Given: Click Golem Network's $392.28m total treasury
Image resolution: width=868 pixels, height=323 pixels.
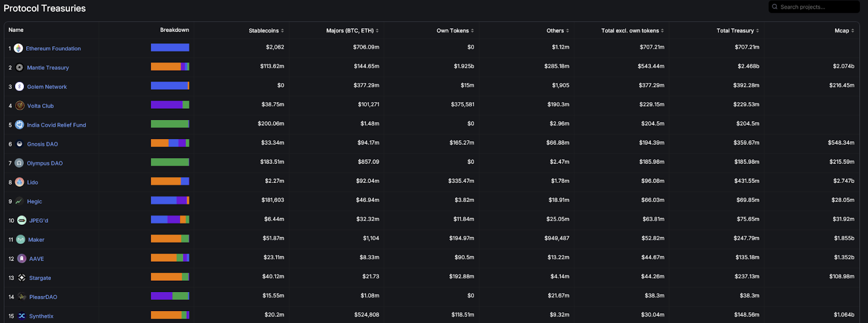Looking at the screenshot, I should coord(746,85).
